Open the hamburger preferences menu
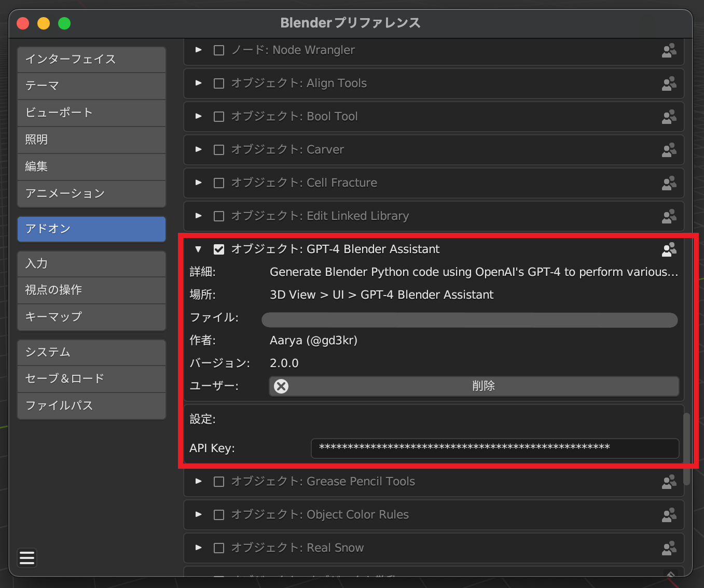Viewport: 704px width, 588px height. 27,558
